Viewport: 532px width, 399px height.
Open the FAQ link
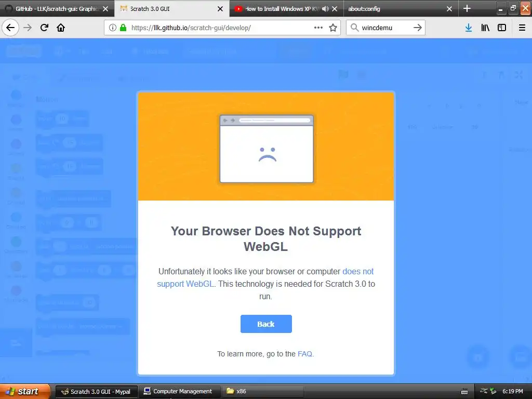point(304,354)
